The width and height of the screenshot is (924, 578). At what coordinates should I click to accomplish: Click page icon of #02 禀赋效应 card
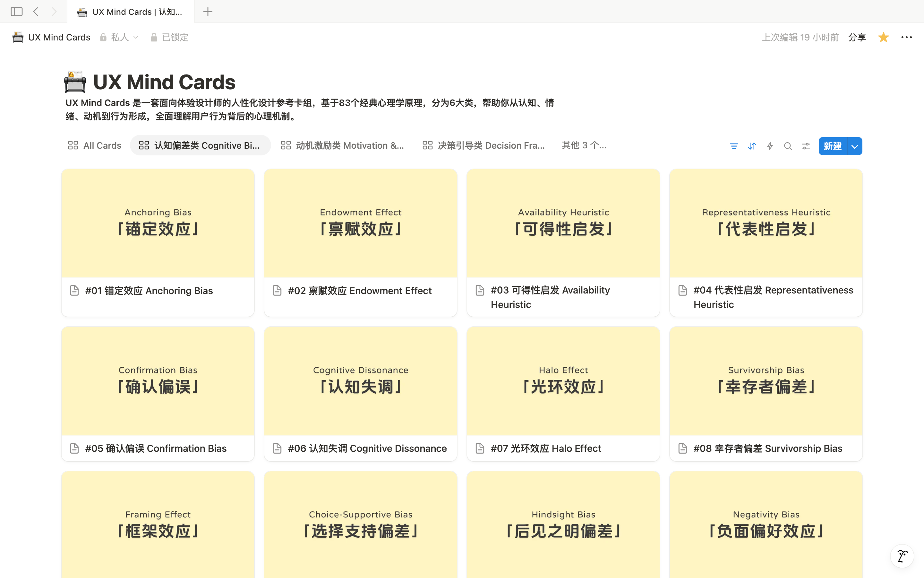click(277, 291)
